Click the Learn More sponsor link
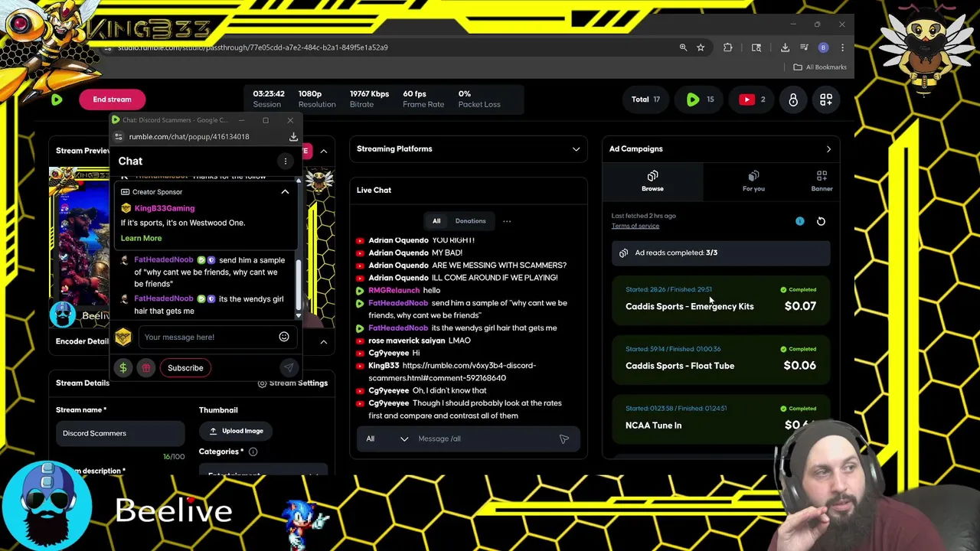The image size is (980, 551). click(141, 238)
